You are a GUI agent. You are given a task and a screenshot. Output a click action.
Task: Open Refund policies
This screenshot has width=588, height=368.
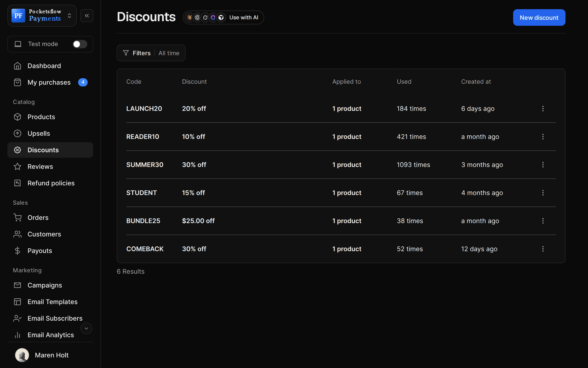click(50, 183)
